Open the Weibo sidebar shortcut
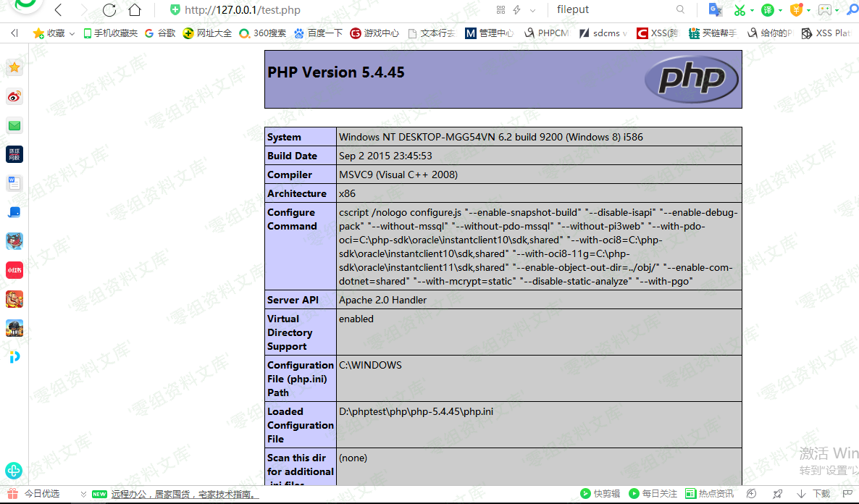 coord(14,96)
